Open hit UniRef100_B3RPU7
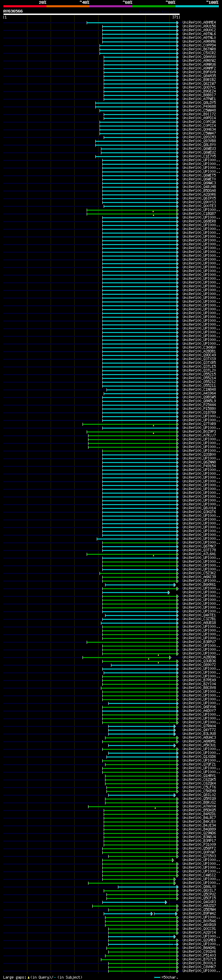Image resolution: width=222 pixels, height=980 pixels. click(x=199, y=642)
